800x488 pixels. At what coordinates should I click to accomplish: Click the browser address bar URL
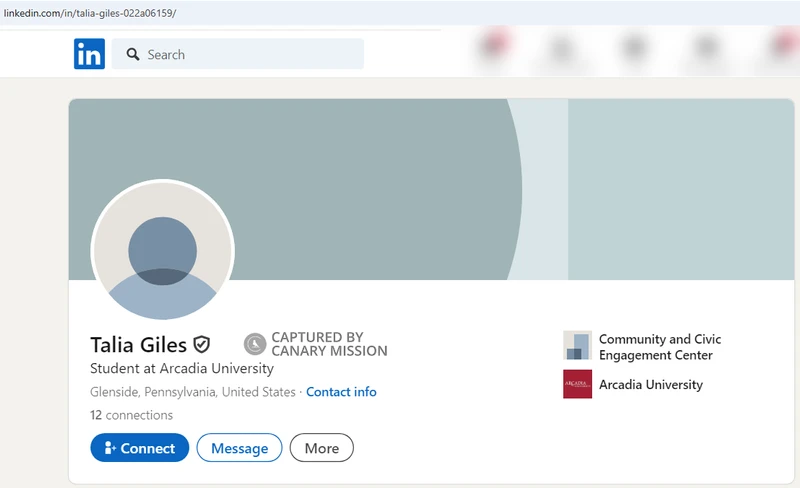(90, 13)
